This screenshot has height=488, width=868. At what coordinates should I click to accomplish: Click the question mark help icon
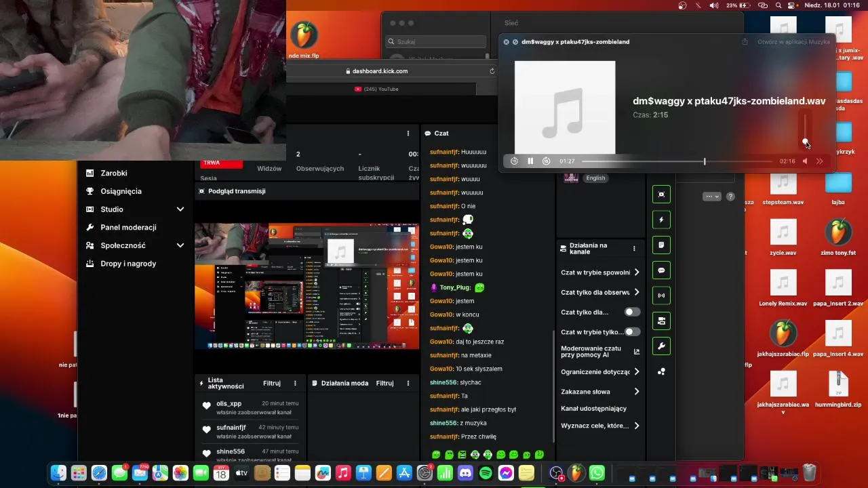pos(730,197)
